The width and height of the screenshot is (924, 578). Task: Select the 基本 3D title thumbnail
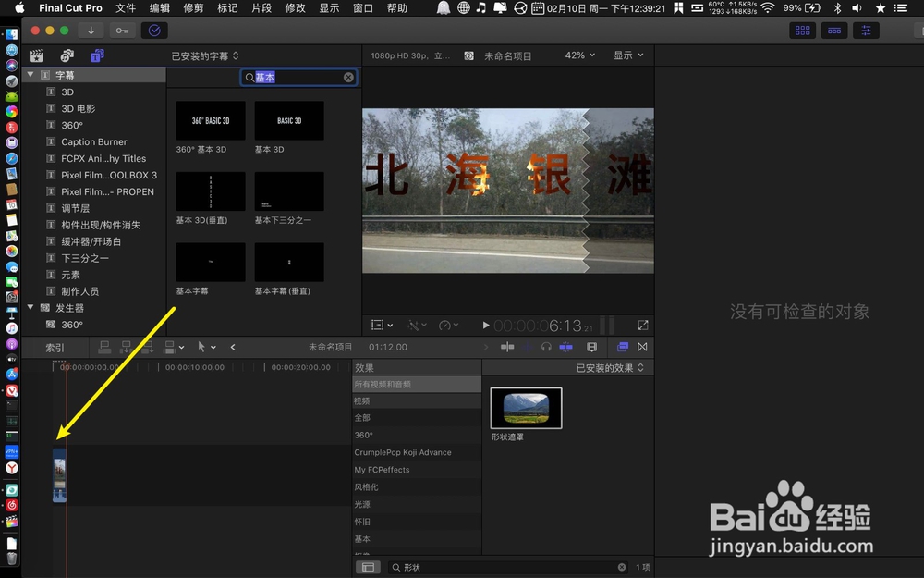[289, 120]
